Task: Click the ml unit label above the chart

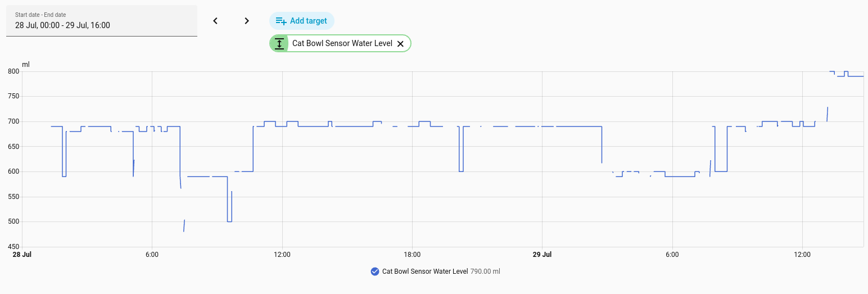Action: coord(26,65)
